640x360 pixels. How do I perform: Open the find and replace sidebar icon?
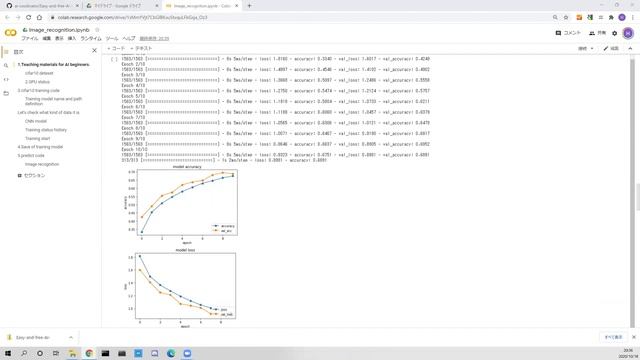click(x=6, y=65)
